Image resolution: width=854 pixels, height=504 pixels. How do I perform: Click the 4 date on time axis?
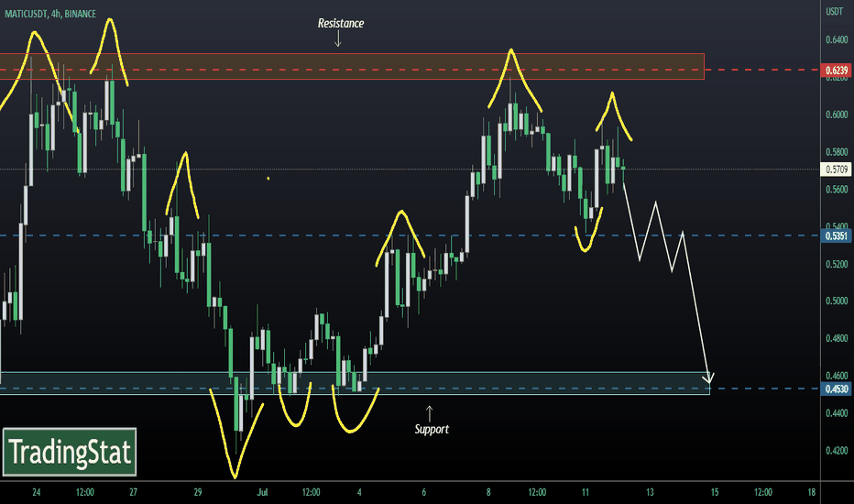pos(359,492)
